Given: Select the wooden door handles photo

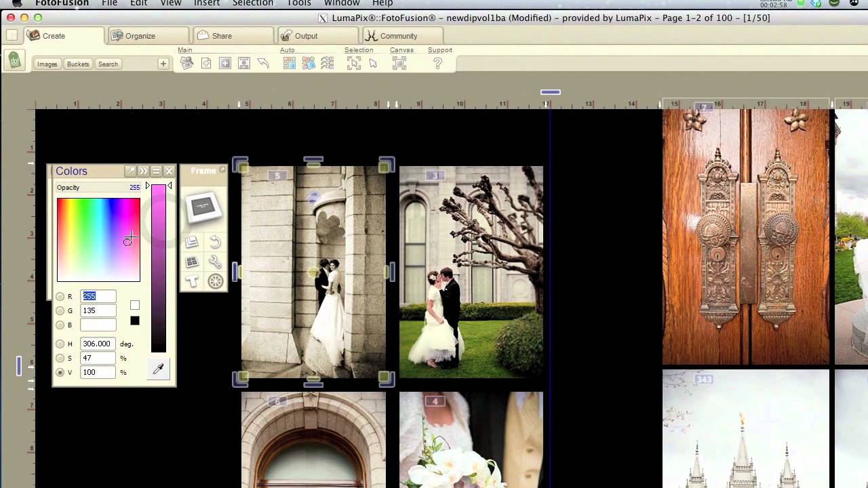Looking at the screenshot, I should pos(746,237).
